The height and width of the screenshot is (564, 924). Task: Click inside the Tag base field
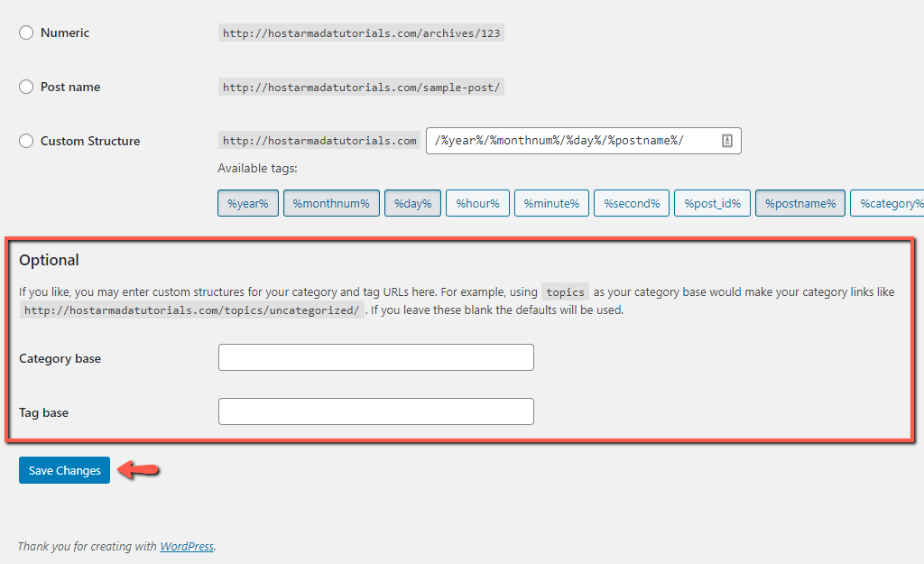[375, 411]
